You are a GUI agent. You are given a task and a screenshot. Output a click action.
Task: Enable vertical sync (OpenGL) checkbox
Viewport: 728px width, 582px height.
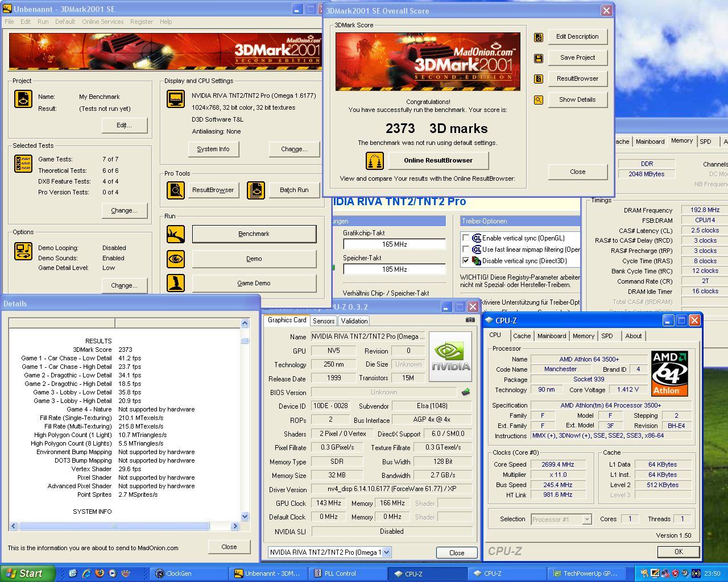(x=466, y=238)
